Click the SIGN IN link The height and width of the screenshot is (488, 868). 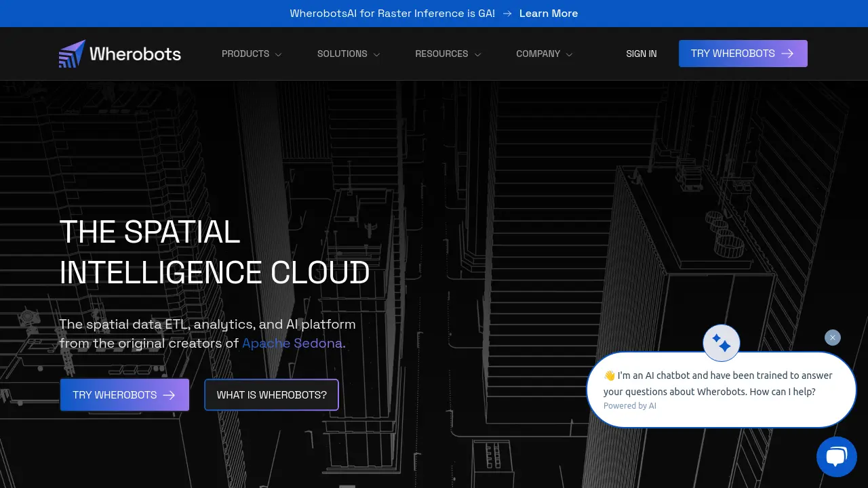[x=642, y=54]
